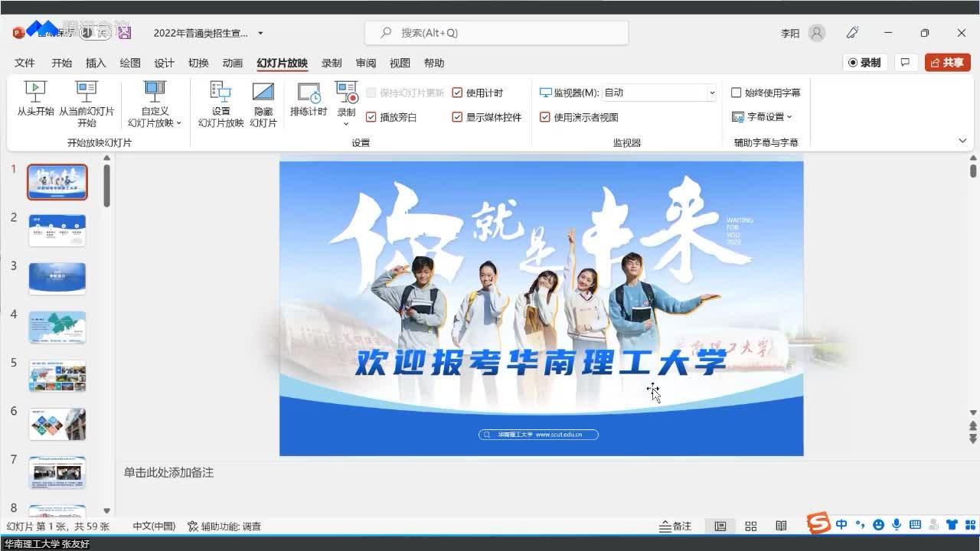Viewport: 980px width, 551px height.
Task: Toggle Sogou Chinese/English mode (中) icon
Action: point(841,524)
